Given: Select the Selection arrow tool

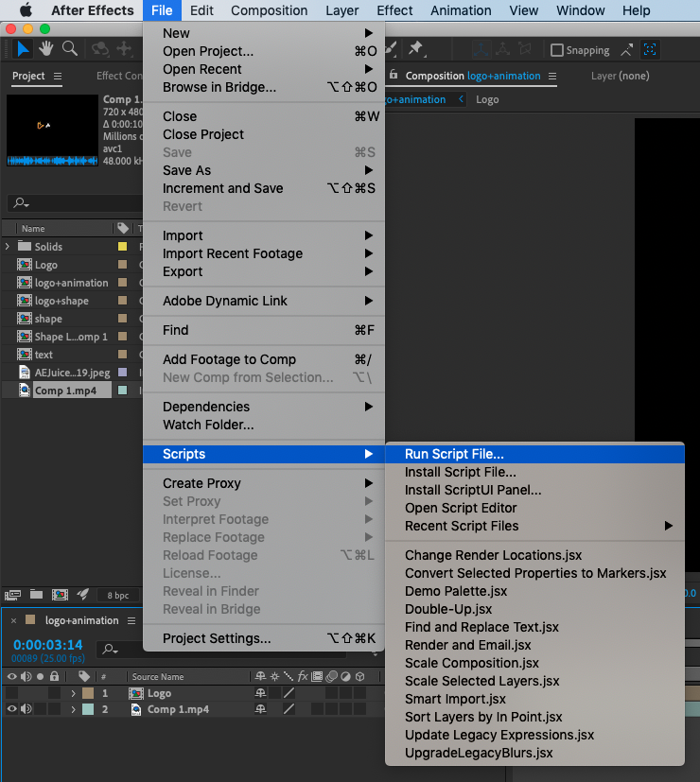Looking at the screenshot, I should point(23,49).
